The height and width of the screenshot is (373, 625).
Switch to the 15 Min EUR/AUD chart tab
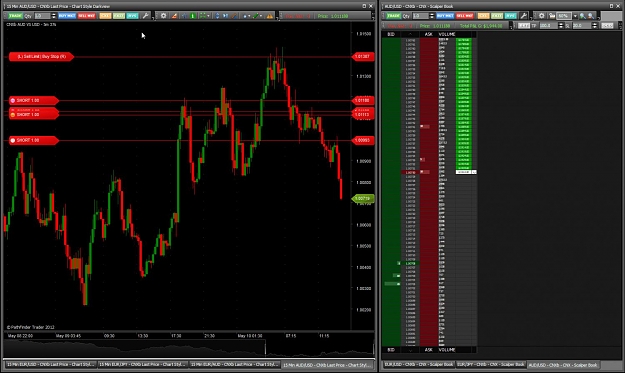tap(234, 364)
